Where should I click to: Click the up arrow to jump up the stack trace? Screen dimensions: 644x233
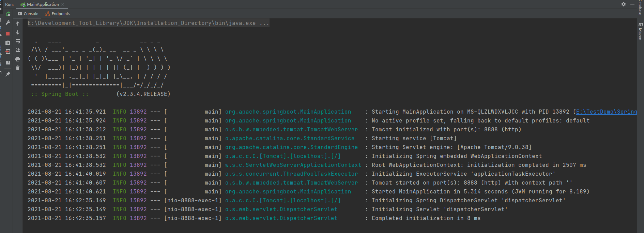[x=18, y=24]
